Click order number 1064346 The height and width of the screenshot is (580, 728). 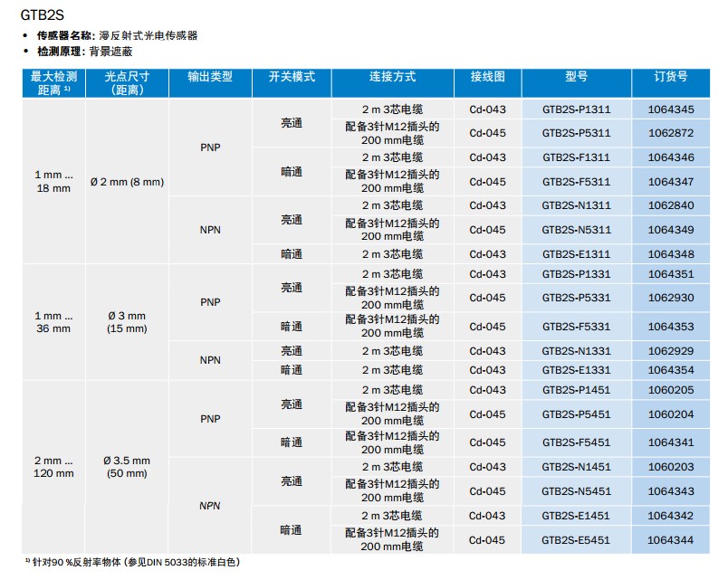coord(671,157)
